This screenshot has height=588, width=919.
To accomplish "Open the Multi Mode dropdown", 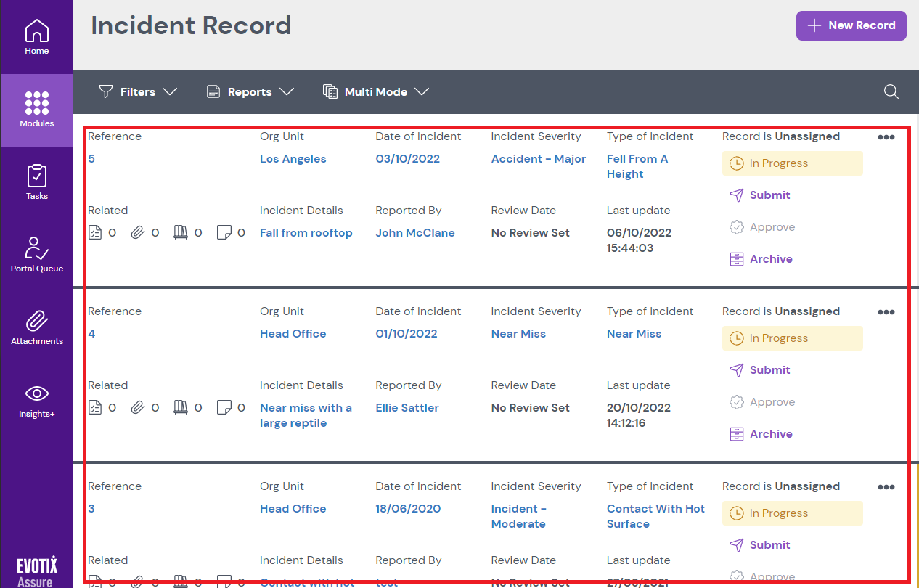I will 376,91.
